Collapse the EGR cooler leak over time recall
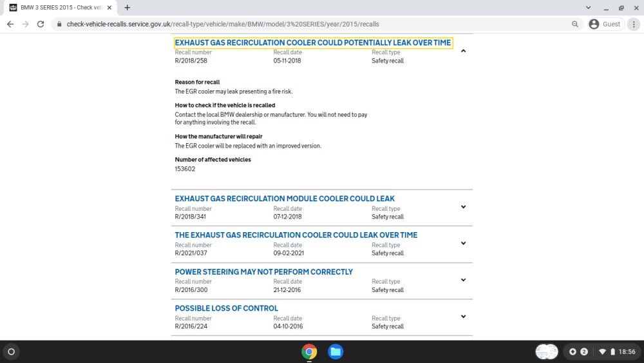This screenshot has width=644, height=363. tap(463, 51)
